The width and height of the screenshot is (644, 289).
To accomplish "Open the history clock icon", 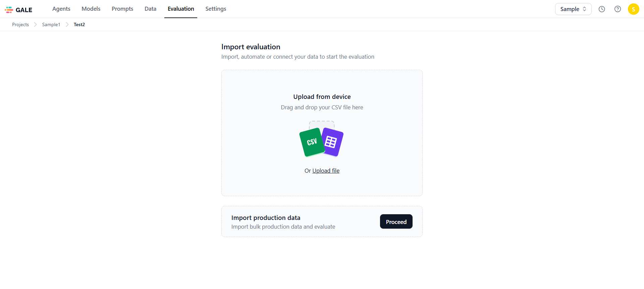I will coord(602,9).
